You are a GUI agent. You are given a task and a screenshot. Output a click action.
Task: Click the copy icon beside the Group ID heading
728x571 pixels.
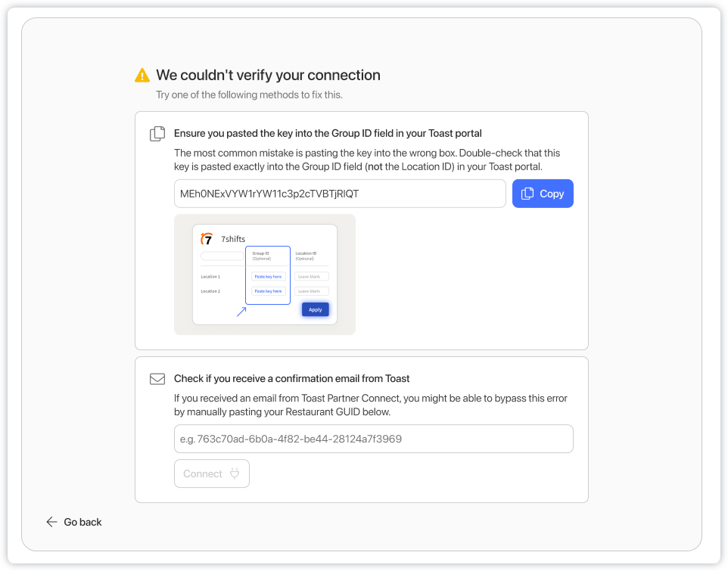point(157,134)
